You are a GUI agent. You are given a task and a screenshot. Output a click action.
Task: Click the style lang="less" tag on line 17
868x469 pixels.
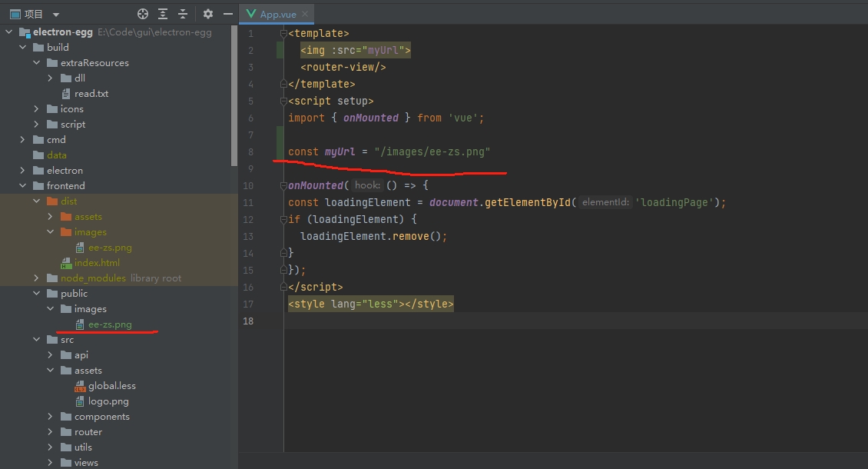tap(370, 304)
